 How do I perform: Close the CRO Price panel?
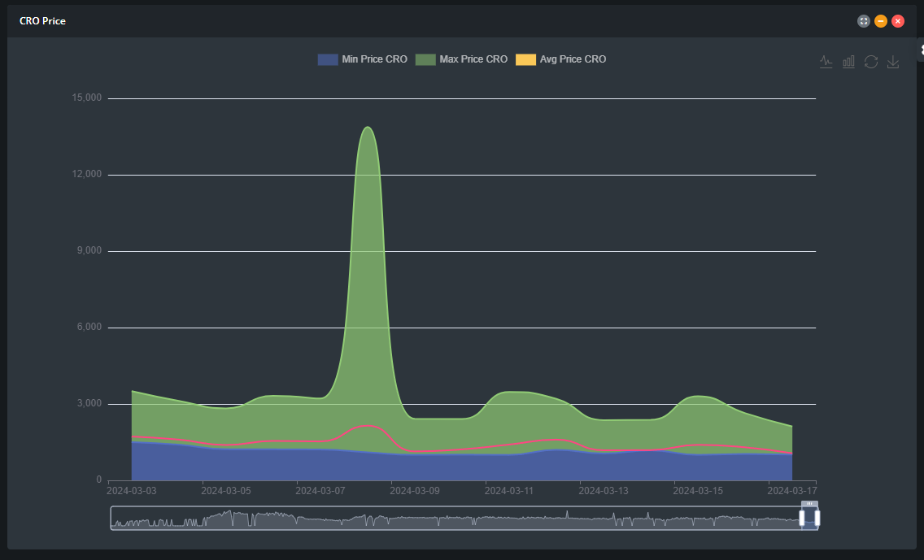(897, 21)
